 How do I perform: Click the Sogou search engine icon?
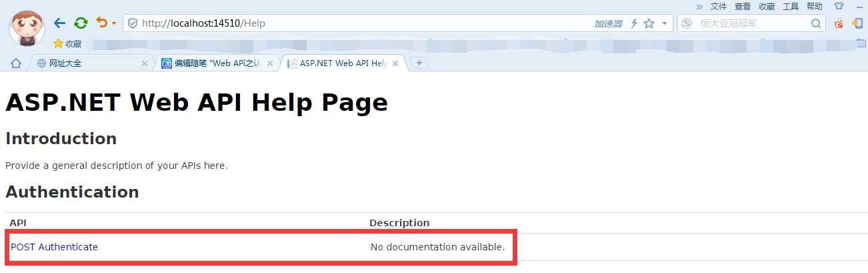687,23
